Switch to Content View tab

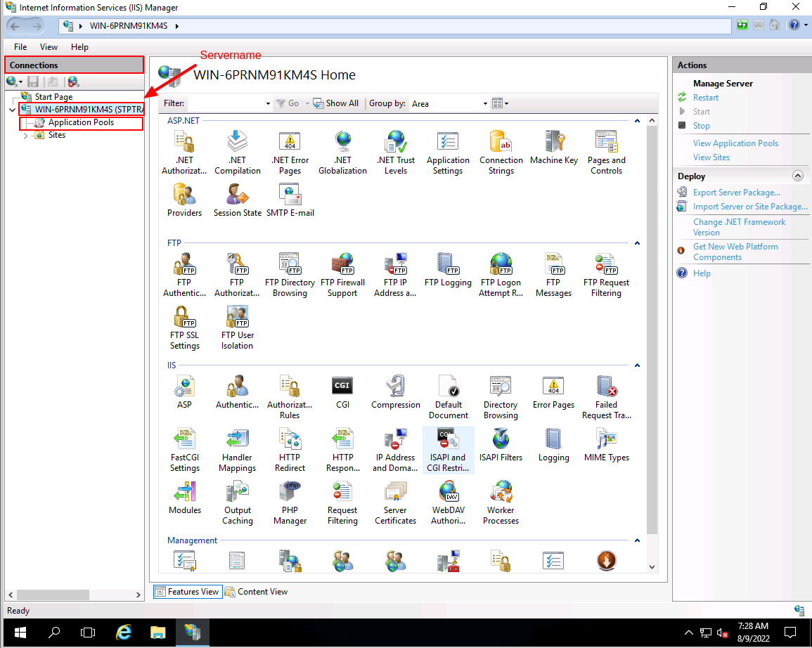pos(257,592)
